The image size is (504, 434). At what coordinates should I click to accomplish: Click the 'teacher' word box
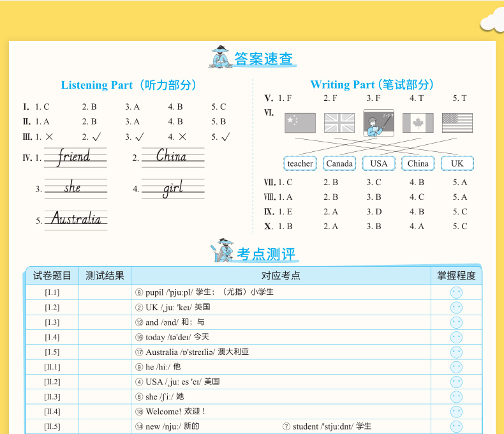pyautogui.click(x=300, y=163)
